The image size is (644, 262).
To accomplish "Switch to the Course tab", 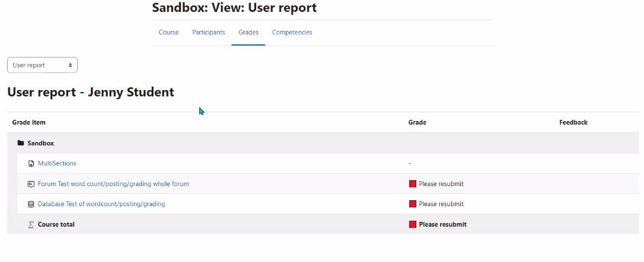I will coord(169,33).
